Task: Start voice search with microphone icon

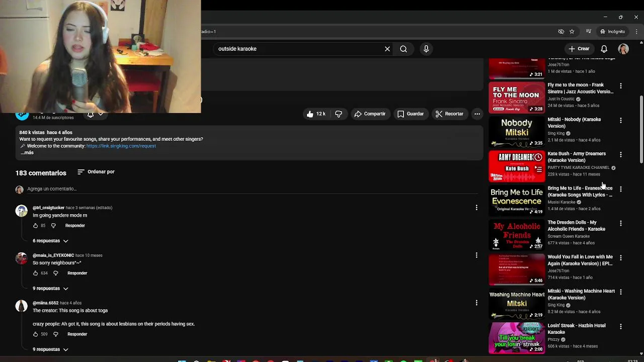Action: [x=426, y=49]
